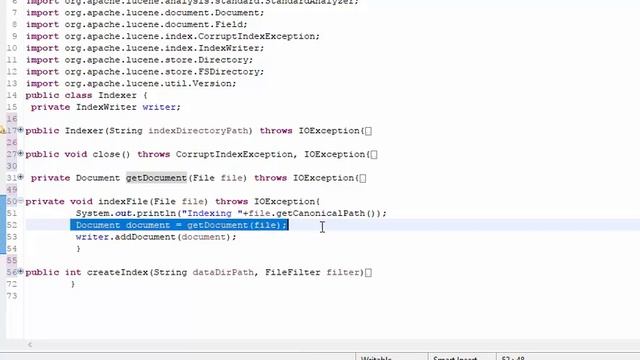Viewport: 640px width, 360px height.
Task: Click the folded-code box after getDocument throws IOException{
Action: tap(363, 178)
